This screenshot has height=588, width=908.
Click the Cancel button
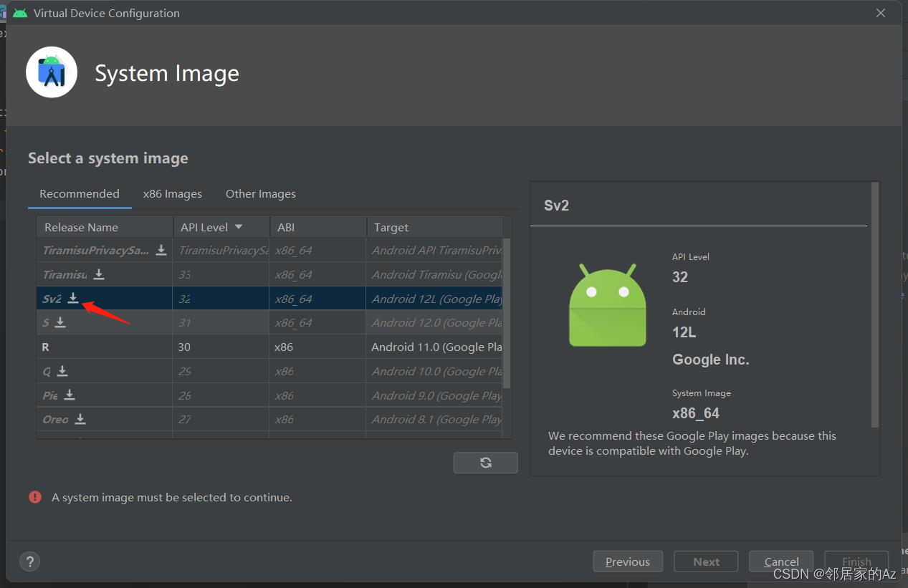click(781, 562)
